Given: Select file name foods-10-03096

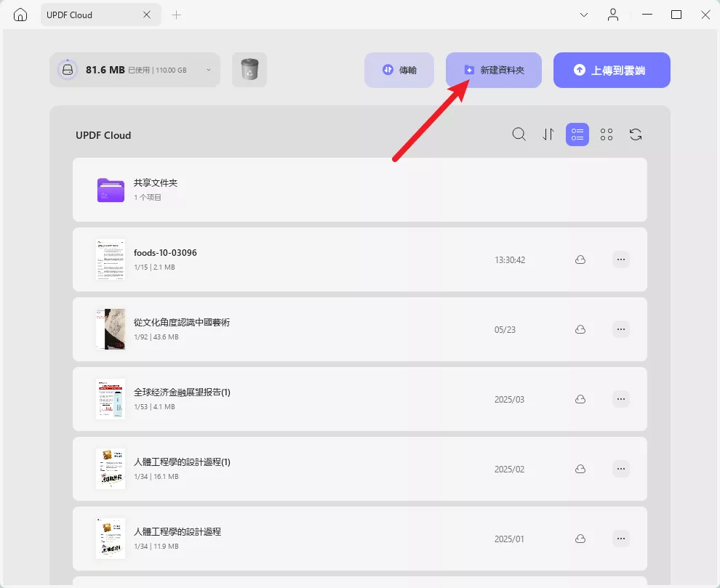Looking at the screenshot, I should [x=165, y=253].
